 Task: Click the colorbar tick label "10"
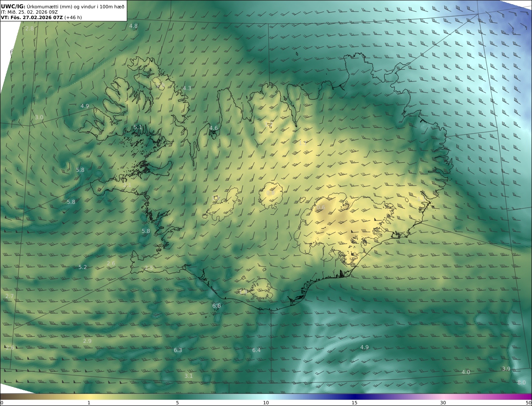266,403
